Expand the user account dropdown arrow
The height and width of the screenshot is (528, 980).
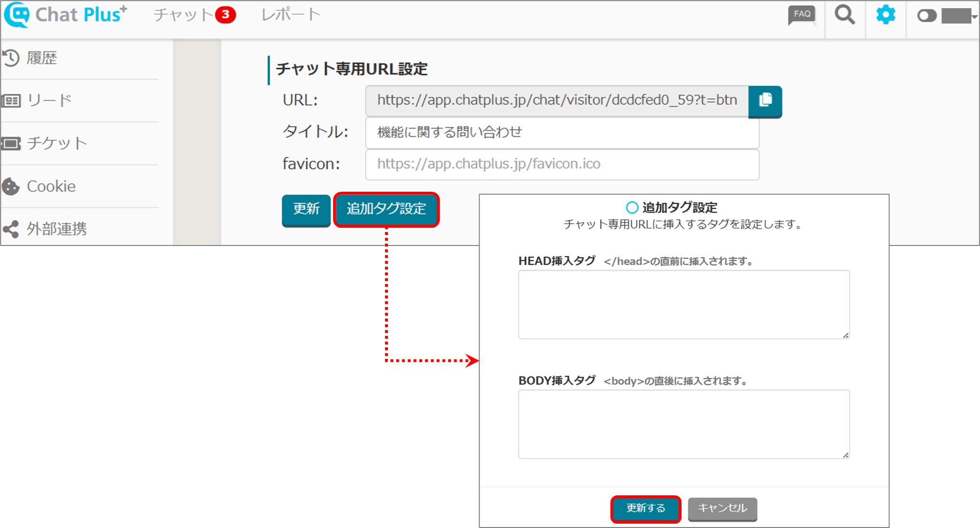tap(974, 17)
